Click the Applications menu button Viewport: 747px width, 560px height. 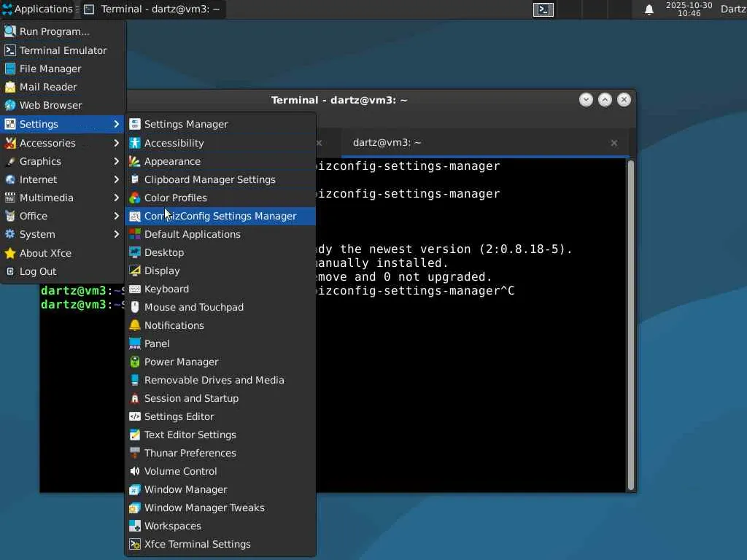[x=38, y=9]
